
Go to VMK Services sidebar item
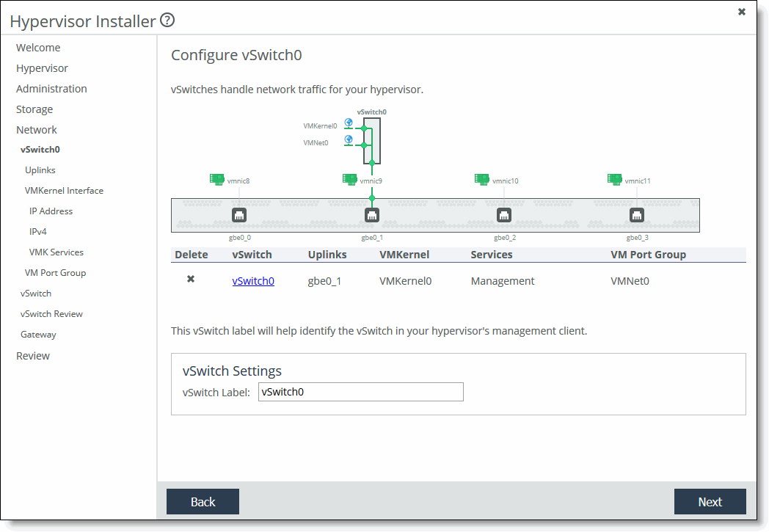coord(57,252)
